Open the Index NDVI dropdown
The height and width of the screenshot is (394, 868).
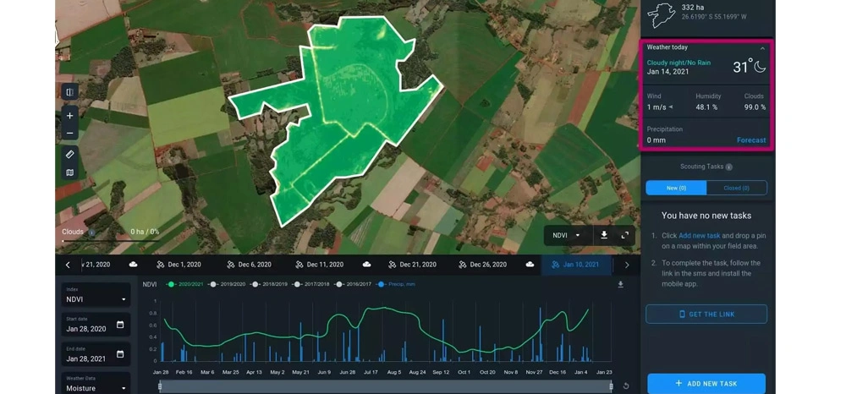(96, 296)
